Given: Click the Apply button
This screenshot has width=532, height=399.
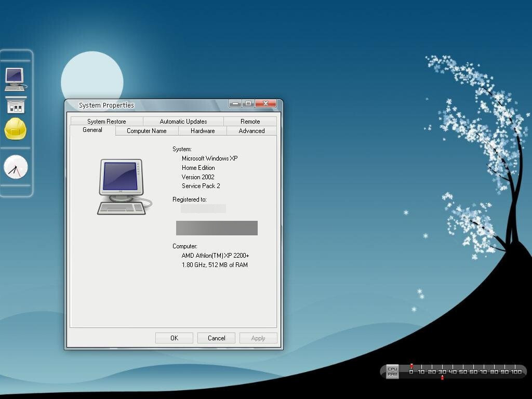Looking at the screenshot, I should [x=258, y=338].
